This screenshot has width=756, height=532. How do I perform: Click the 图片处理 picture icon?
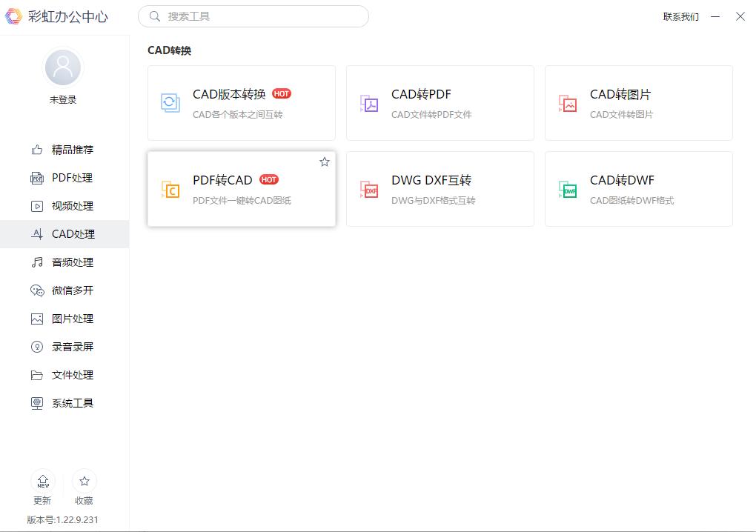pos(36,319)
